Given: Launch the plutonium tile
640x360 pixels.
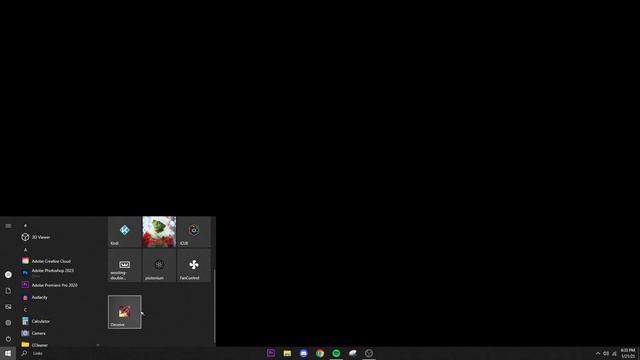Looking at the screenshot, I should [x=159, y=266].
